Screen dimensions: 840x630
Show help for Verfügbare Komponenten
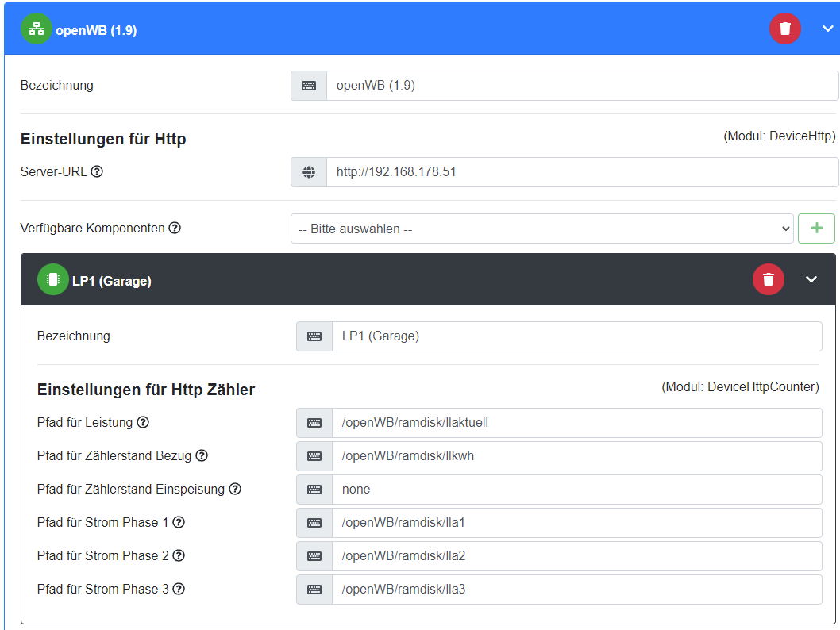[x=175, y=228]
